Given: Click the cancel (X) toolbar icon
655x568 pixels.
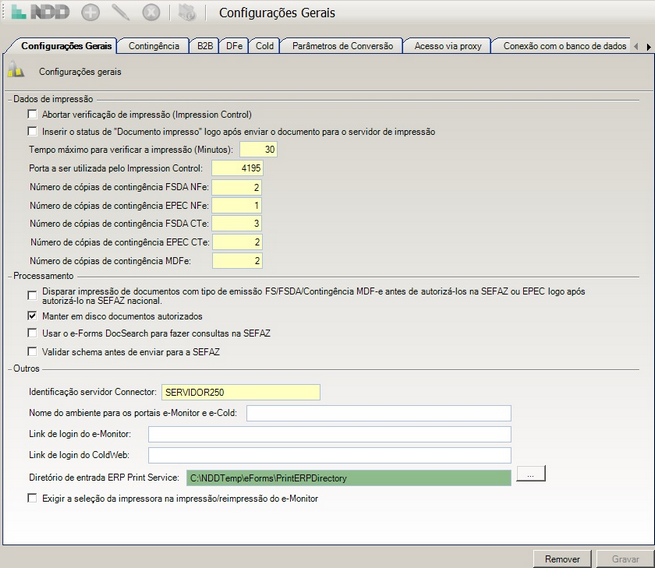Looking at the screenshot, I should (151, 13).
